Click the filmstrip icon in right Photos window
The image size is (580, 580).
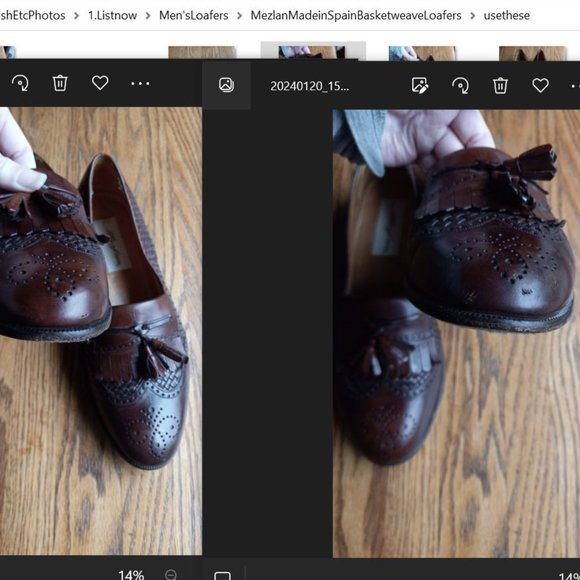click(226, 85)
